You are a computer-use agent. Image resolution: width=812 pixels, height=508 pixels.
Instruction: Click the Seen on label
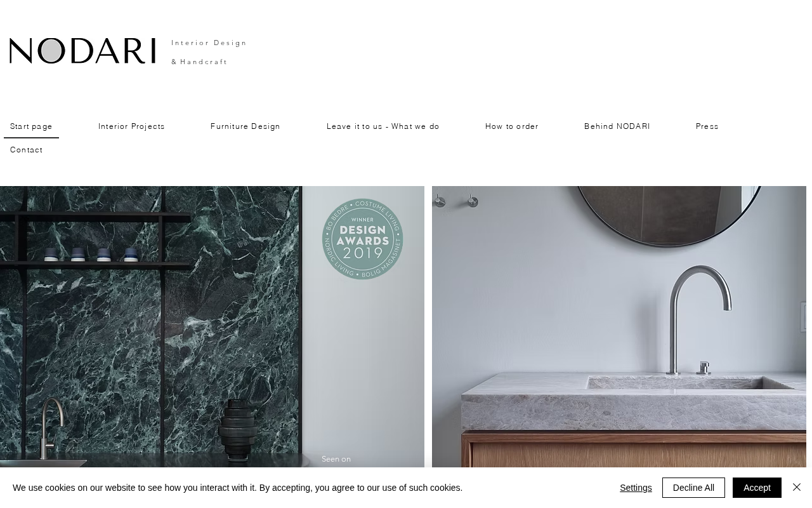point(336,459)
